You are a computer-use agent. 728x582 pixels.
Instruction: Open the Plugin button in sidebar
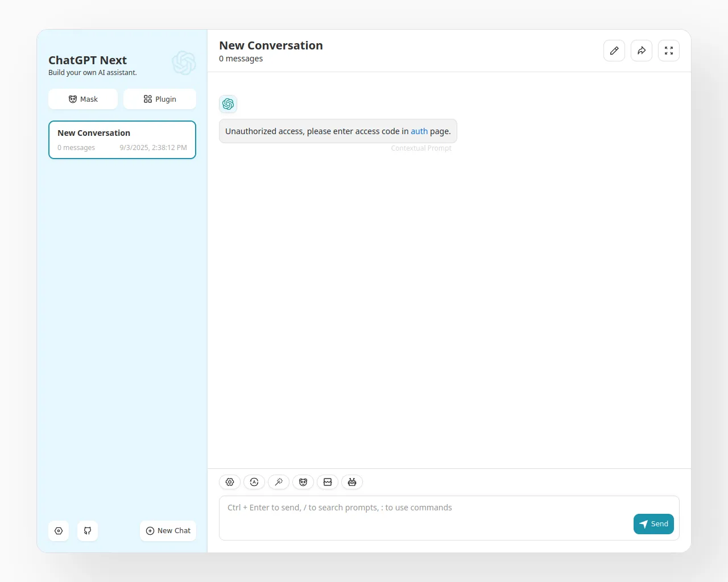click(160, 99)
